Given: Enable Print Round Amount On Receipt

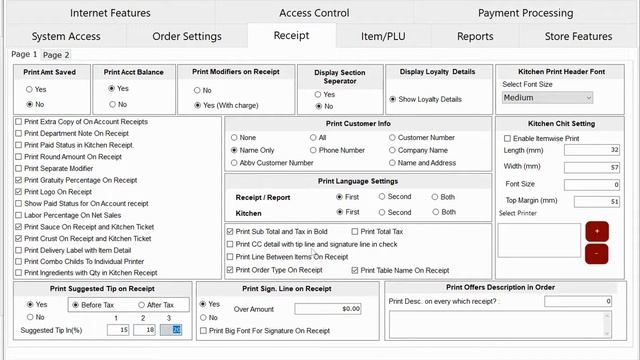Looking at the screenshot, I should coord(18,157).
